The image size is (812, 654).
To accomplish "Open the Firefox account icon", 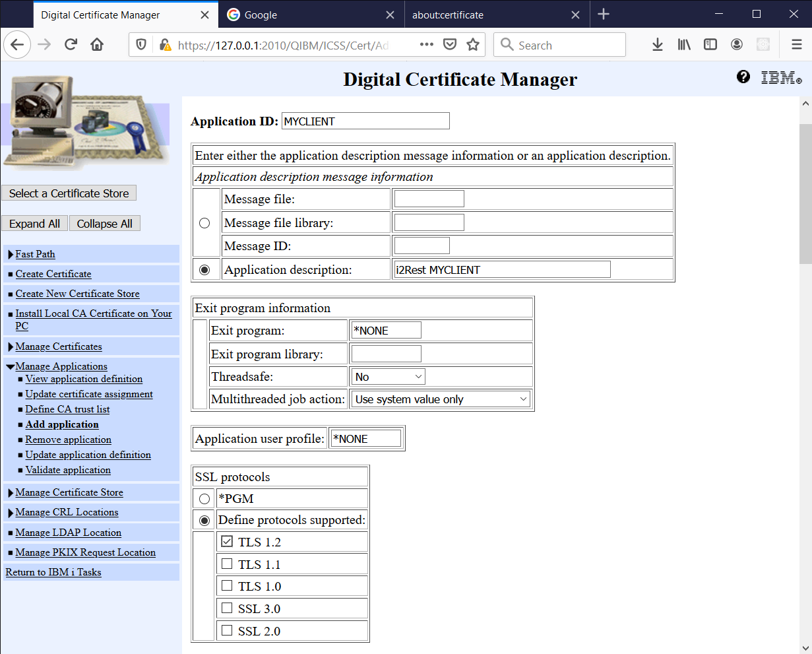I will 737,45.
